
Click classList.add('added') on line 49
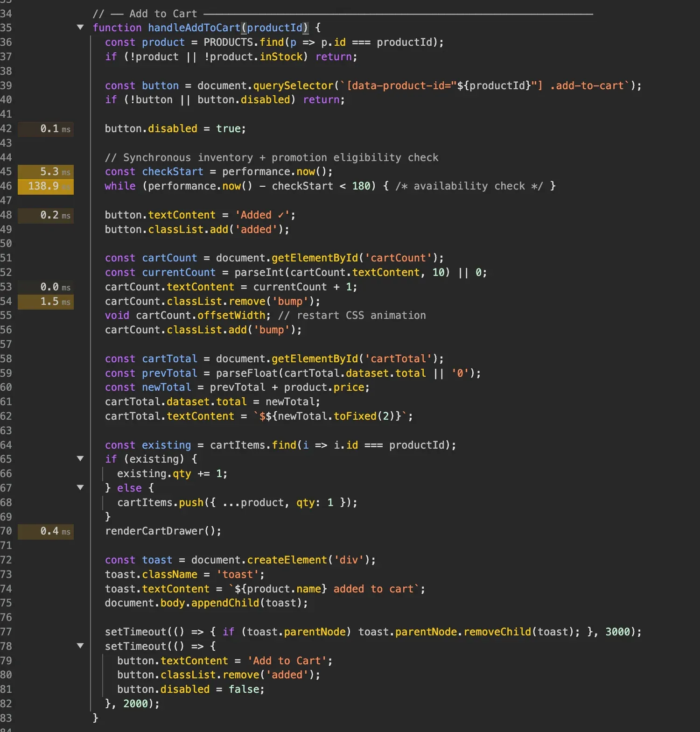point(216,230)
